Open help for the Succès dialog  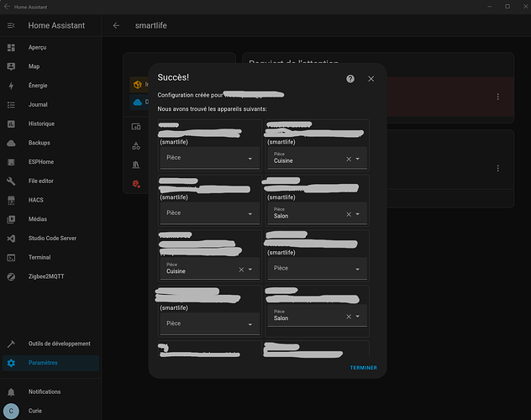350,79
